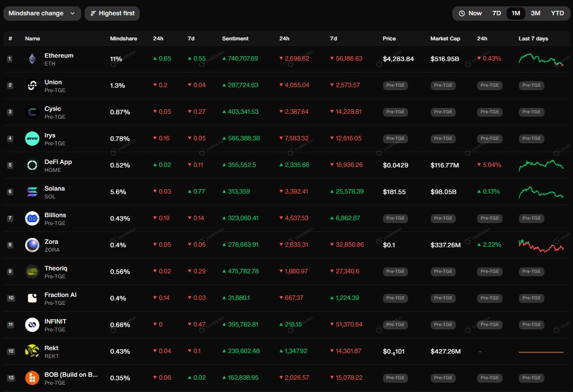Click the Ethereum logo icon
The width and height of the screenshot is (573, 392).
[32, 59]
